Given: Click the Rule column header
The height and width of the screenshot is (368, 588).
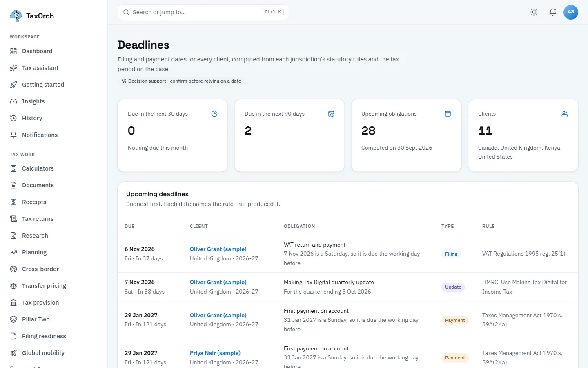Looking at the screenshot, I should (x=488, y=226).
